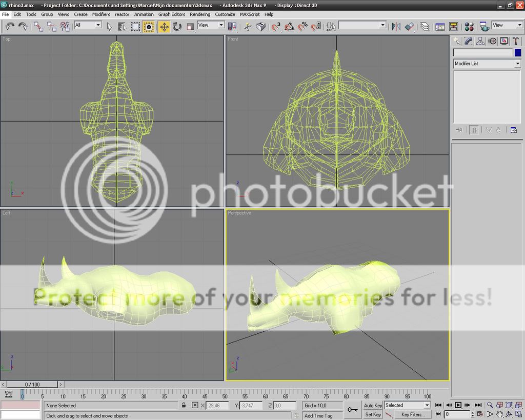Click the Mirror tool icon
This screenshot has height=420, width=525.
(x=396, y=26)
